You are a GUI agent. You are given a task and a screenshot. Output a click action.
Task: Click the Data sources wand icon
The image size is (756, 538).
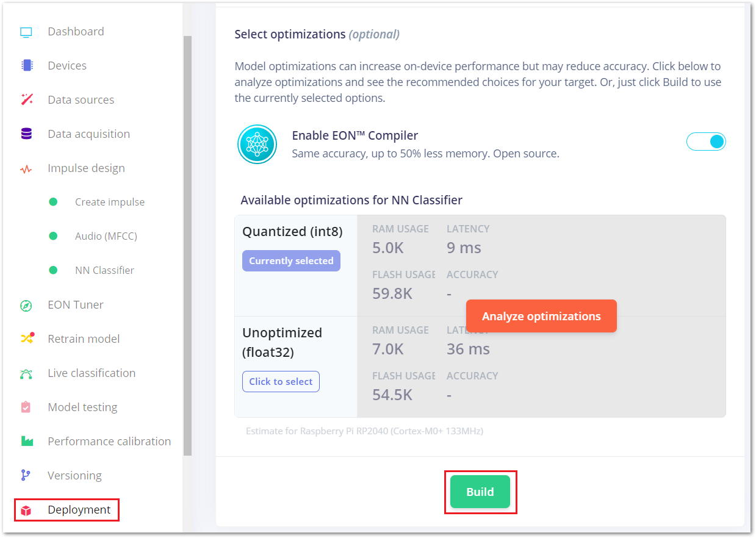[x=26, y=100]
